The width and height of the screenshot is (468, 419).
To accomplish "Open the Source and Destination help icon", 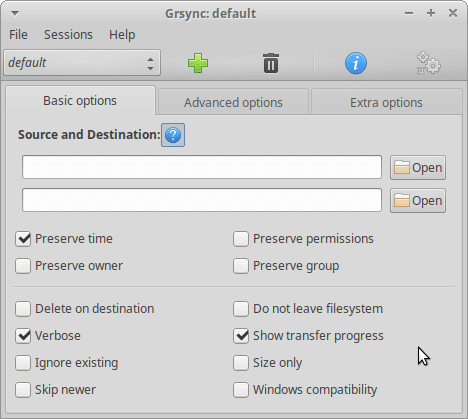I will pyautogui.click(x=173, y=135).
